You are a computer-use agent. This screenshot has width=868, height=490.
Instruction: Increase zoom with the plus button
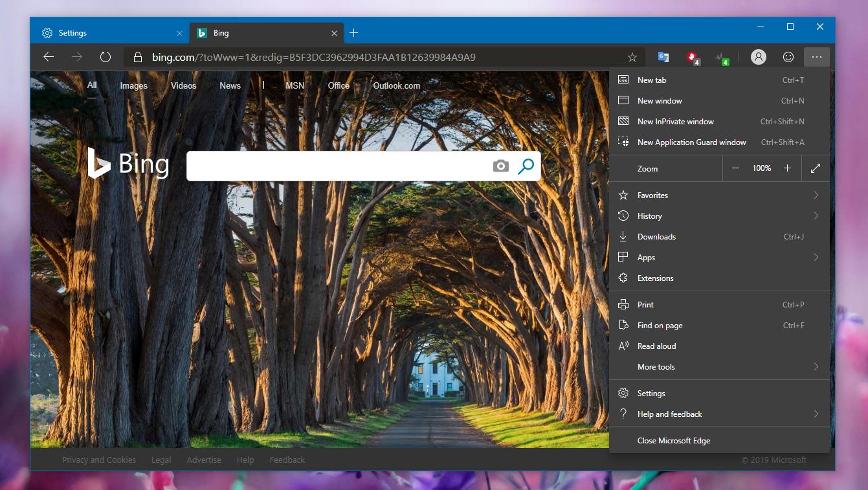tap(787, 168)
